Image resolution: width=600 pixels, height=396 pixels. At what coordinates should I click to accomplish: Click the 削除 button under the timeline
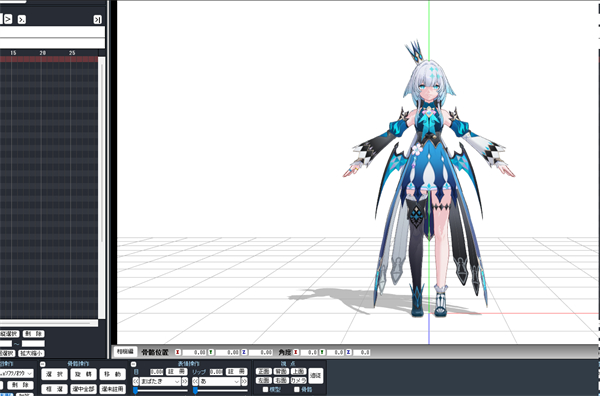[x=33, y=334]
